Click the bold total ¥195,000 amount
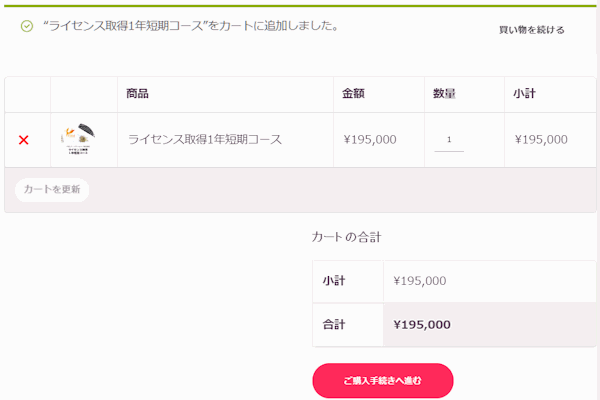The image size is (600, 400). [422, 325]
